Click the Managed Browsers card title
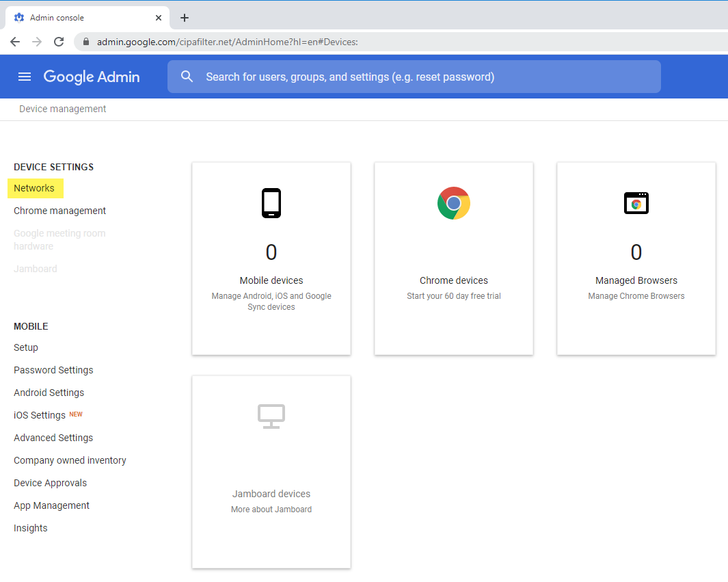Viewport: 728px width, 582px height. click(636, 280)
